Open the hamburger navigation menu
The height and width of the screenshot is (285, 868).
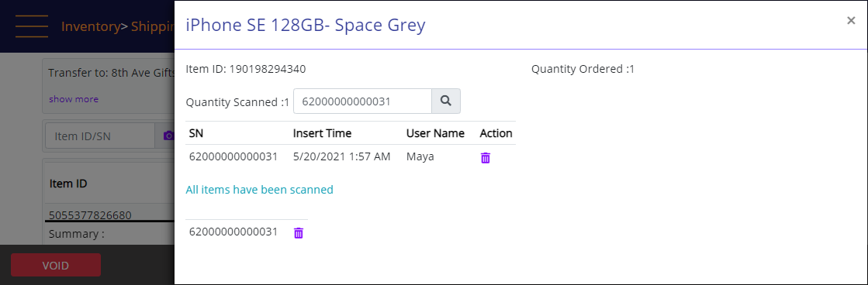pos(32,26)
